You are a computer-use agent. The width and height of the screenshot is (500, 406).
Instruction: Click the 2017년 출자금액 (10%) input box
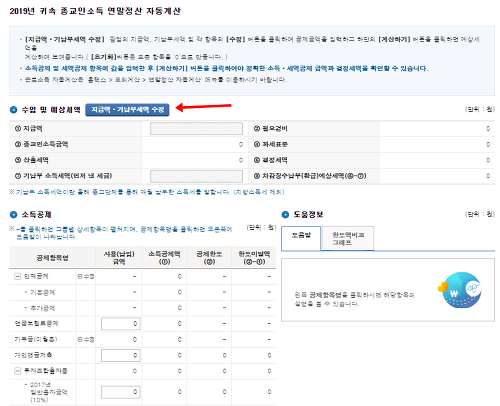pos(120,392)
